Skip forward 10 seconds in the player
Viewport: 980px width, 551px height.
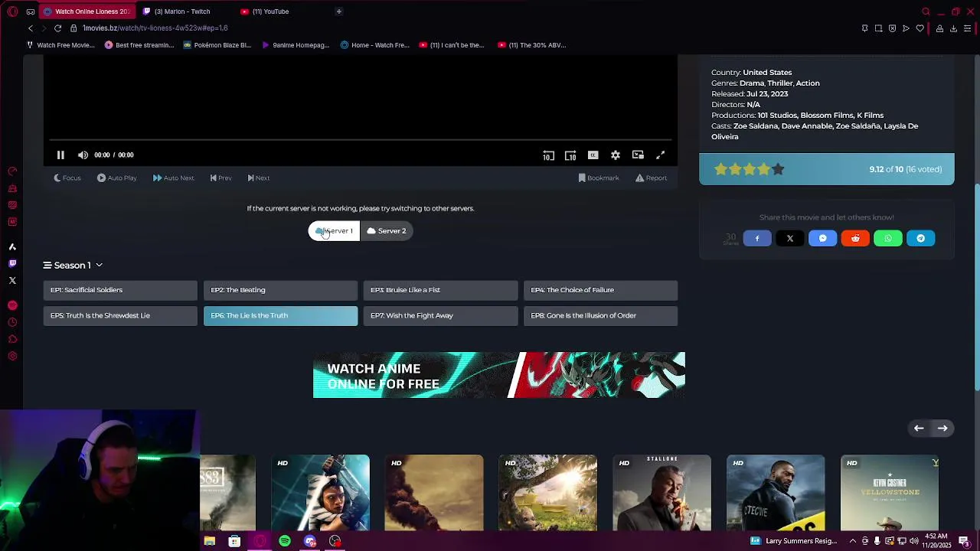pos(570,155)
